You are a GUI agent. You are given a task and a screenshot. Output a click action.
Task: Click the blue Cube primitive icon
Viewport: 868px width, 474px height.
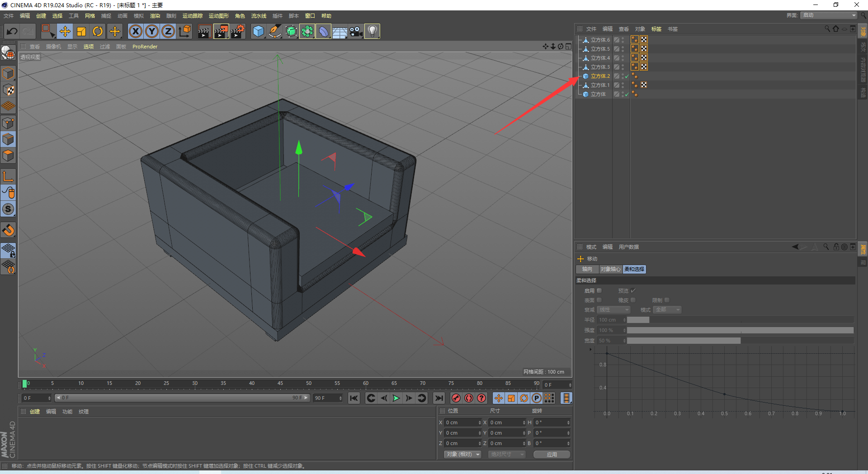258,31
